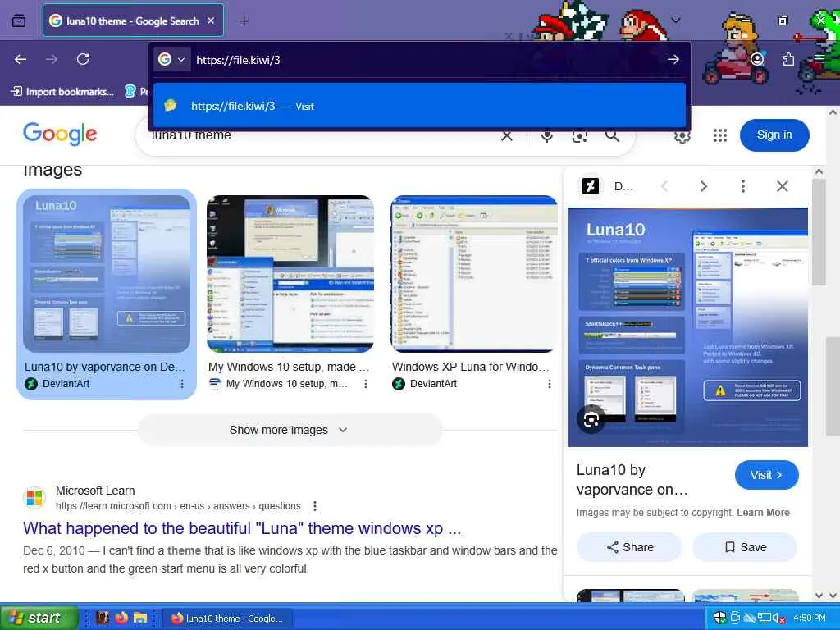This screenshot has height=630, width=840.
Task: Click Microsoft Learn site name
Action: point(95,491)
